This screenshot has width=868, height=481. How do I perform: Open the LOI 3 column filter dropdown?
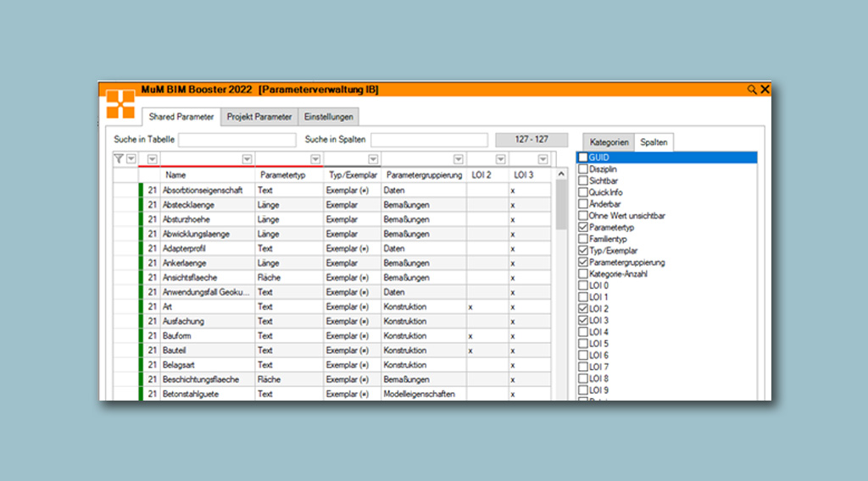(543, 159)
